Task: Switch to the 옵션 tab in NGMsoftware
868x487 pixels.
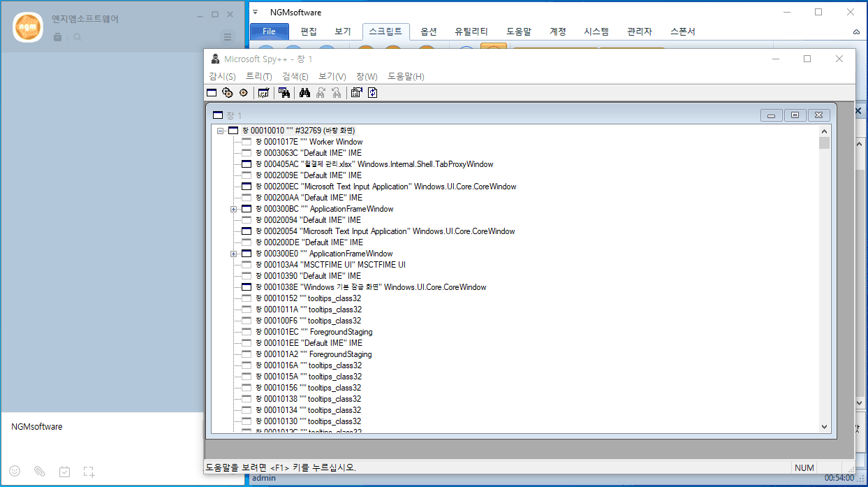Action: (429, 31)
